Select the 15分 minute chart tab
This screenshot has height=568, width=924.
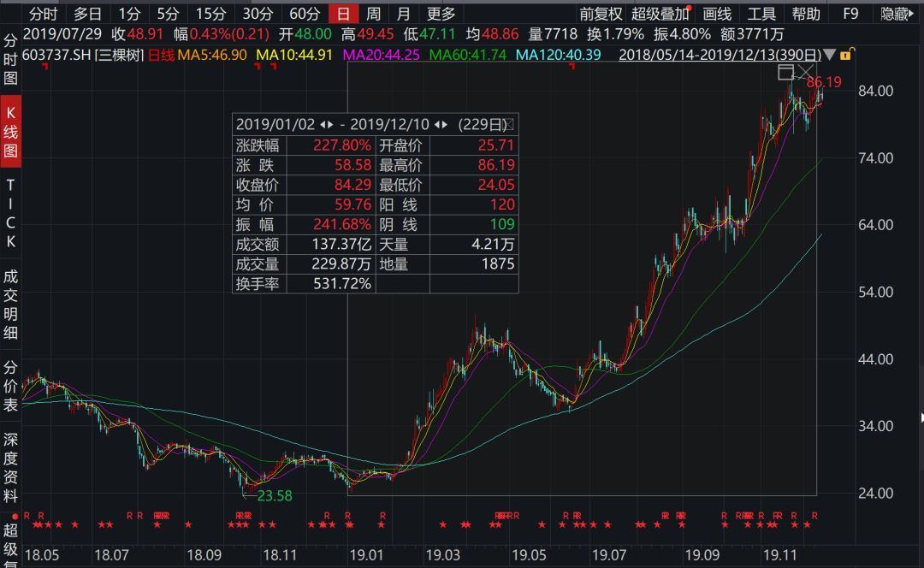(x=210, y=14)
